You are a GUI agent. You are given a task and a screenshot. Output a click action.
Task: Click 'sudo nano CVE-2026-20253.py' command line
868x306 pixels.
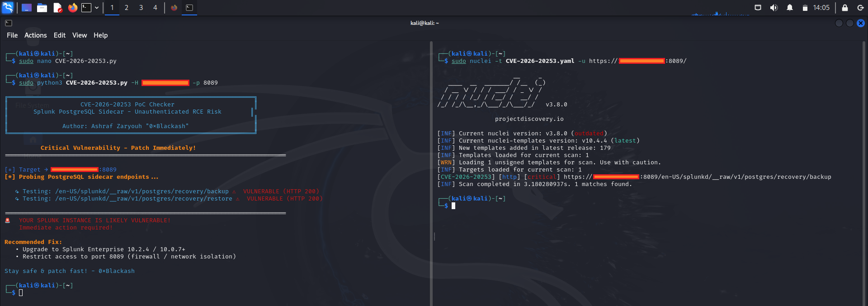click(x=67, y=61)
